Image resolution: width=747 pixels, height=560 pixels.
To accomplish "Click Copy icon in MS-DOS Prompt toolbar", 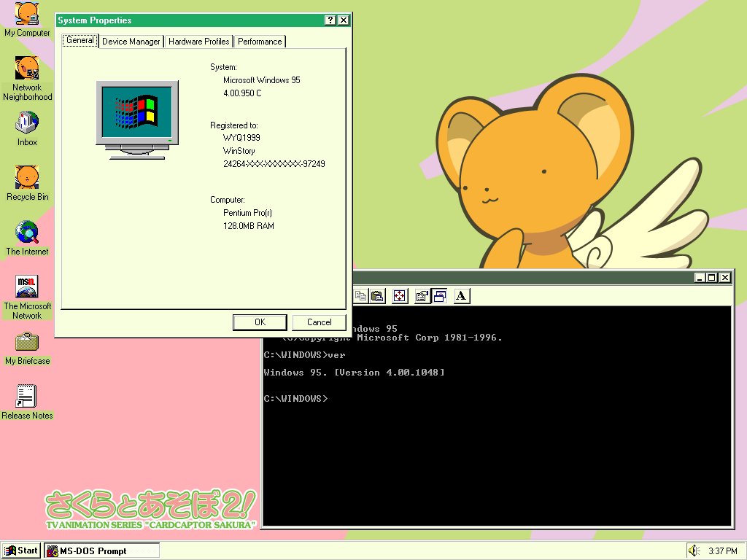I will (360, 296).
